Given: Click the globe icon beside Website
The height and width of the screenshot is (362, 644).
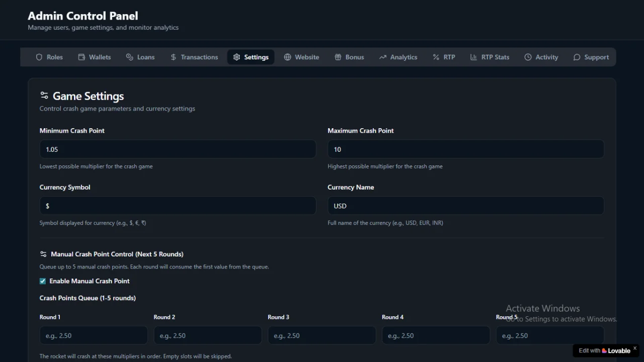Looking at the screenshot, I should [287, 57].
